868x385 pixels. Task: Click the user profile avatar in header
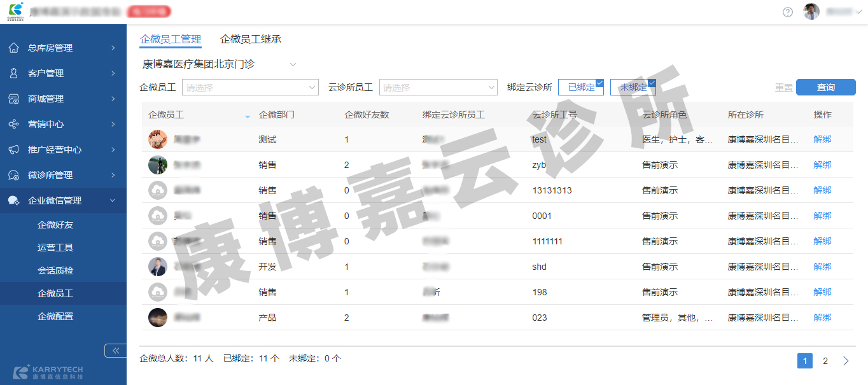pos(811,11)
